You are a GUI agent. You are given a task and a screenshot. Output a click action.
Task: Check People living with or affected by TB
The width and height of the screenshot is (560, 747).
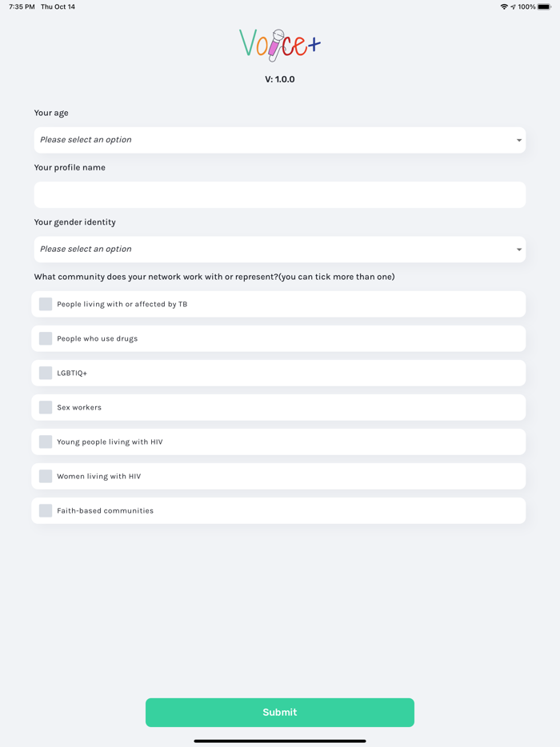click(x=46, y=304)
